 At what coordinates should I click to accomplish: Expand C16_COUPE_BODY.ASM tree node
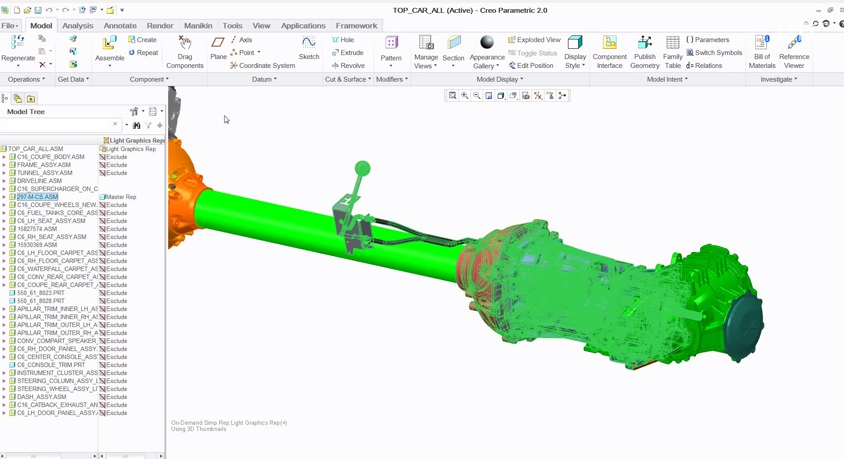[x=5, y=157]
